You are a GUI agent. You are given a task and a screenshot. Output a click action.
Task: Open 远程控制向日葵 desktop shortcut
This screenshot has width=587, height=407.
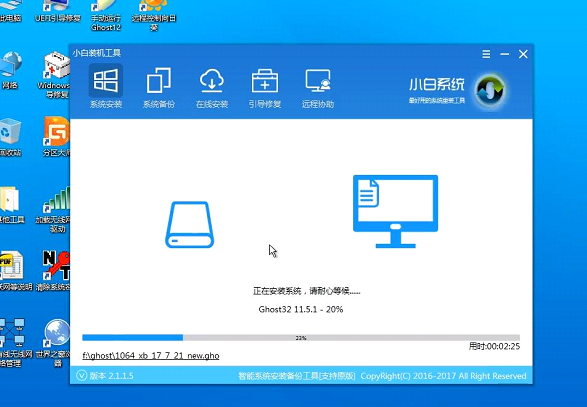pyautogui.click(x=154, y=16)
